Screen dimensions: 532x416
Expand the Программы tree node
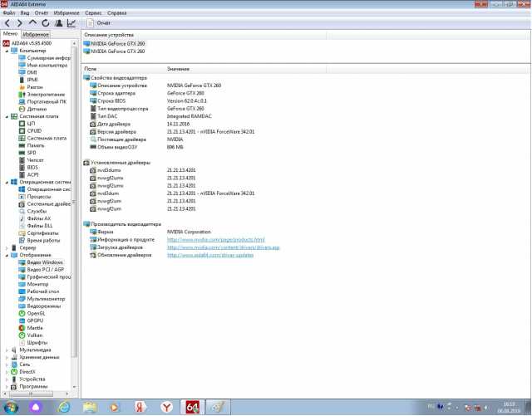[x=7, y=386]
